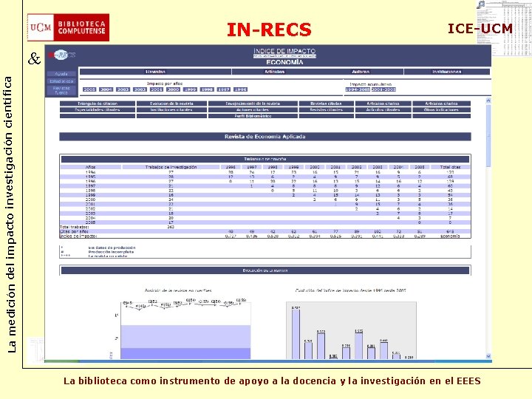
Task: Select impact year 2004
Action: [x=106, y=89]
